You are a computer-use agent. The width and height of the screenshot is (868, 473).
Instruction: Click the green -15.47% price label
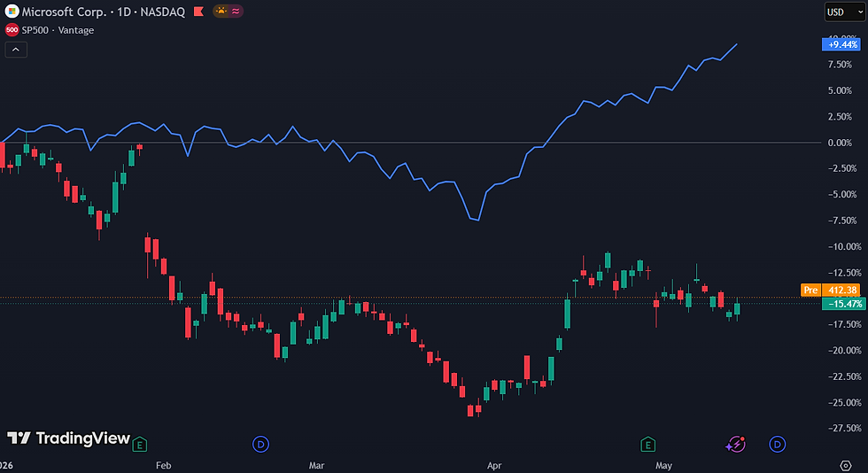tap(843, 304)
